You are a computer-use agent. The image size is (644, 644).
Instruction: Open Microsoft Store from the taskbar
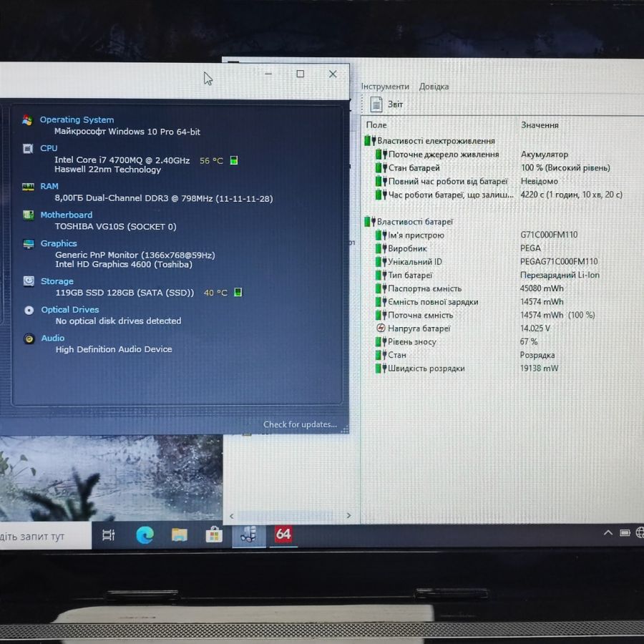tap(214, 535)
